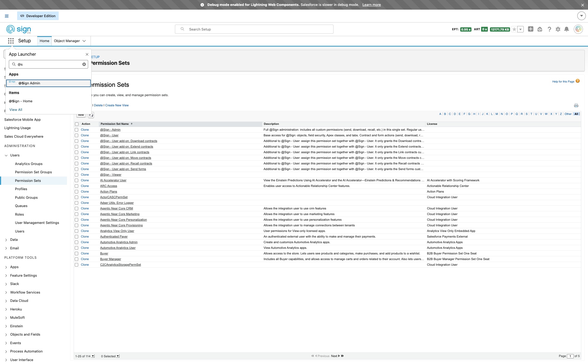Click the Create New View link

point(117,105)
